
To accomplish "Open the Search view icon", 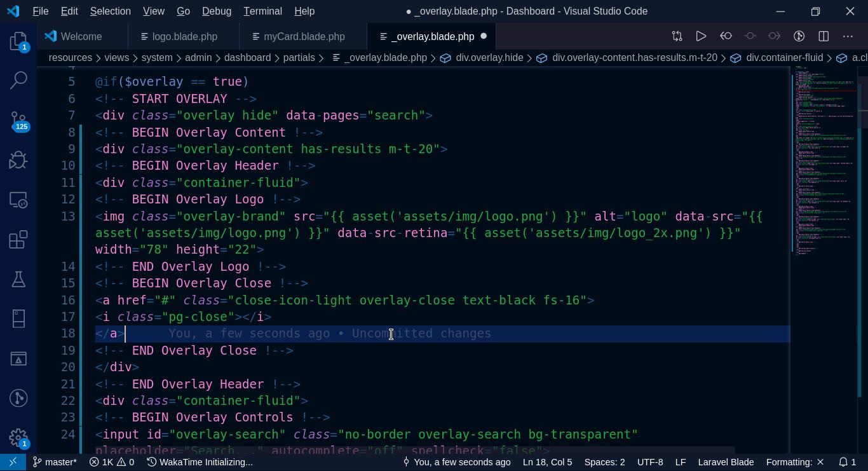I will 18,80.
